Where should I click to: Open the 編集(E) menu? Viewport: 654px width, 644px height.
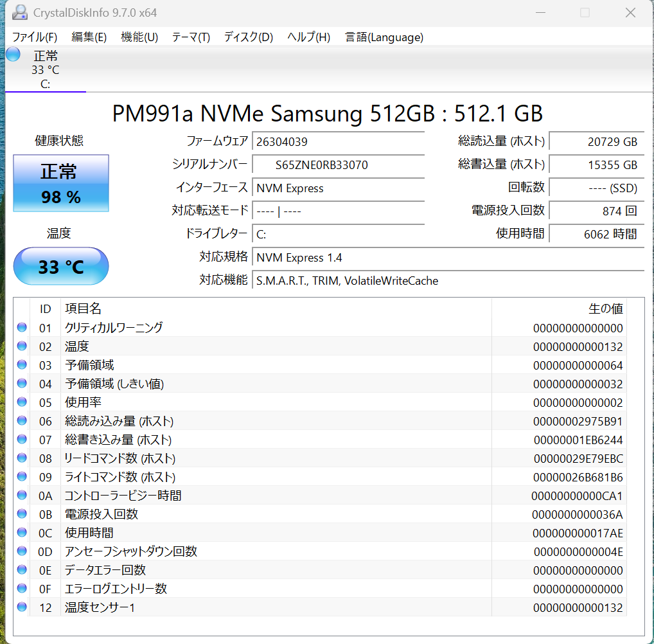tap(89, 37)
